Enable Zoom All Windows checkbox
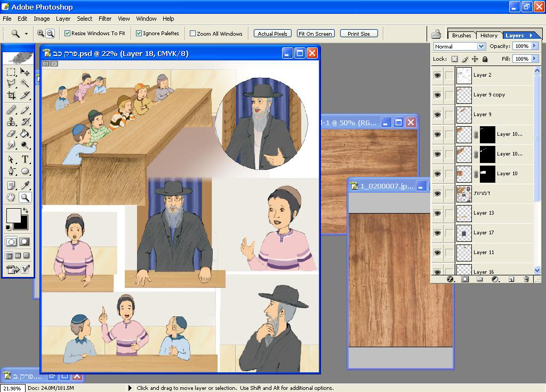 click(x=192, y=34)
